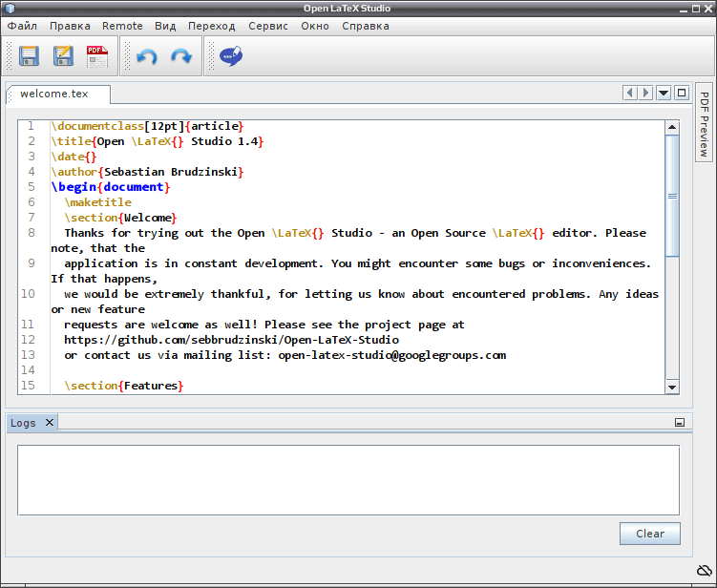Open the Сервис menu
Screen dimensions: 717x588
tap(268, 26)
